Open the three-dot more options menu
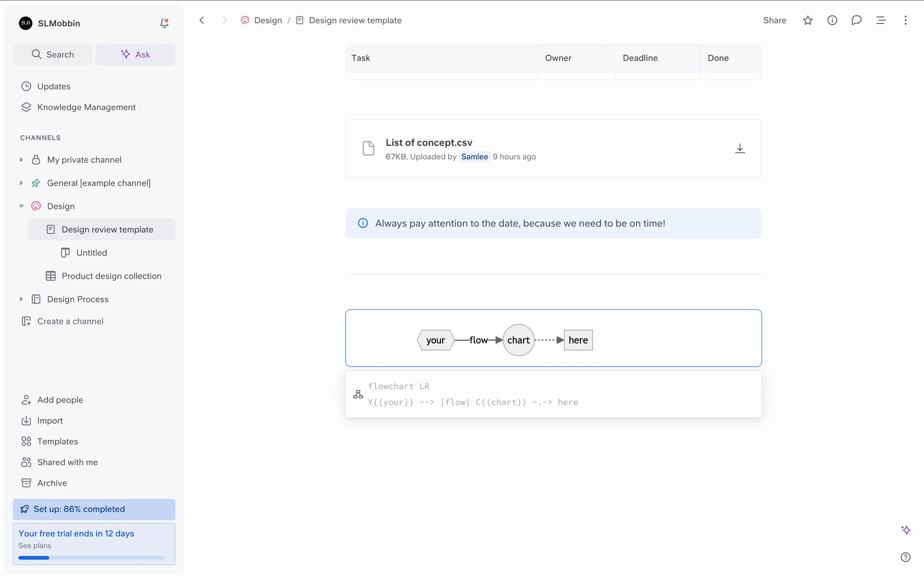This screenshot has height=578, width=924. coord(905,20)
